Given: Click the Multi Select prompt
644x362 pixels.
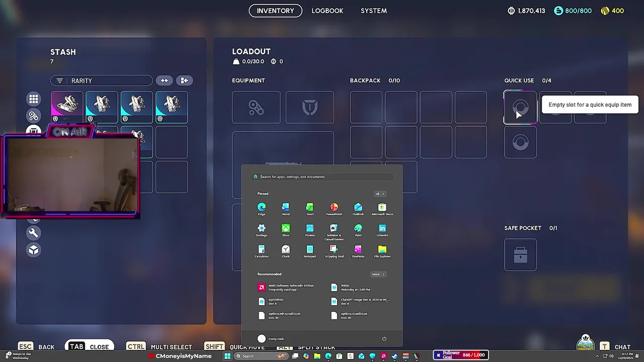Looking at the screenshot, I should tap(159, 347).
